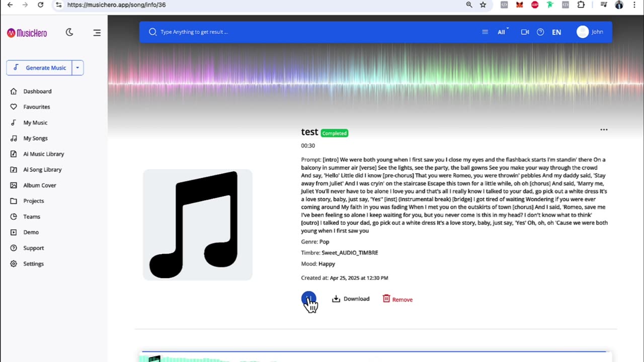Toggle dark mode with the moon icon
The width and height of the screenshot is (644, 362).
(x=69, y=32)
